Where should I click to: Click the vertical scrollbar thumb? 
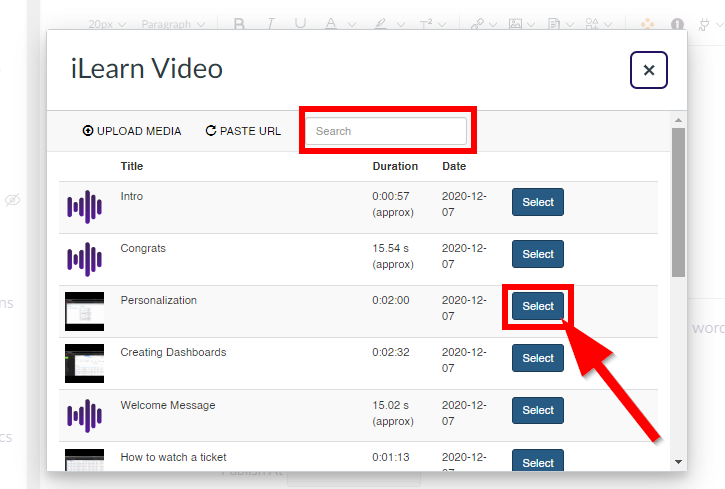[678, 202]
